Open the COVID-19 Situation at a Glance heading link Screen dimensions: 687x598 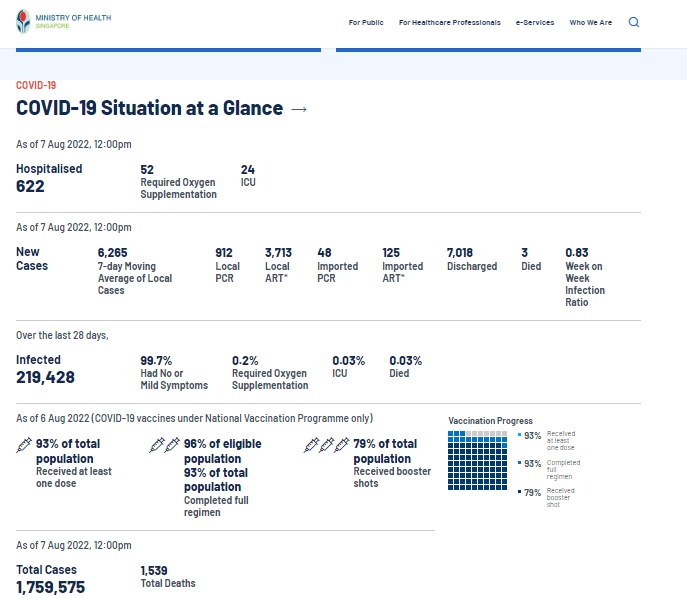coord(150,109)
